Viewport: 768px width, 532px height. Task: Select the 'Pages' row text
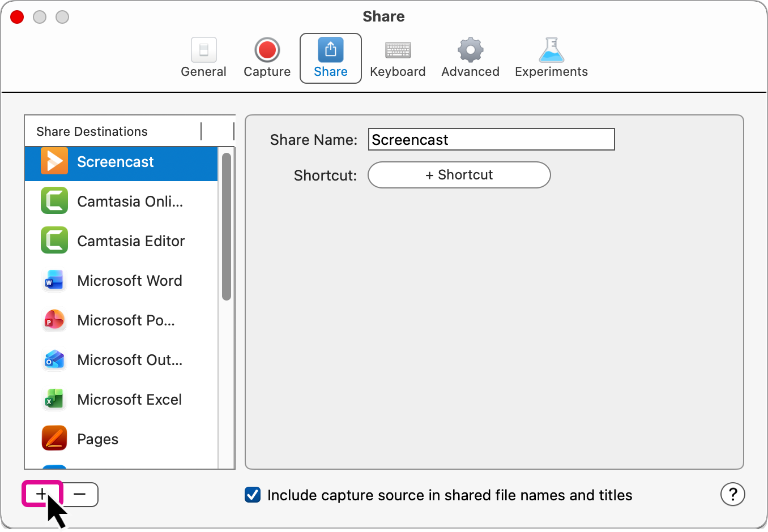click(x=98, y=440)
